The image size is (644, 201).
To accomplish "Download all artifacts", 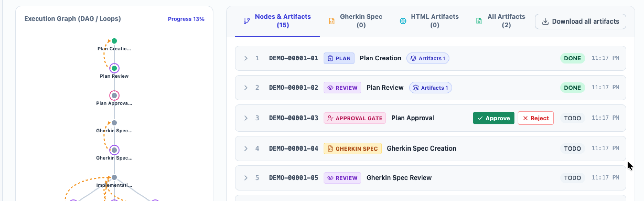I will 580,22.
